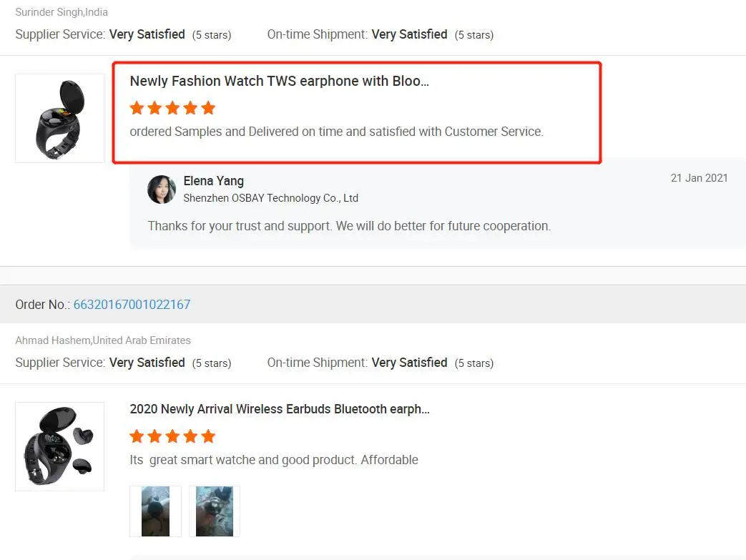The width and height of the screenshot is (746, 560).
Task: Click the five-star rating on first review
Action: [x=172, y=108]
